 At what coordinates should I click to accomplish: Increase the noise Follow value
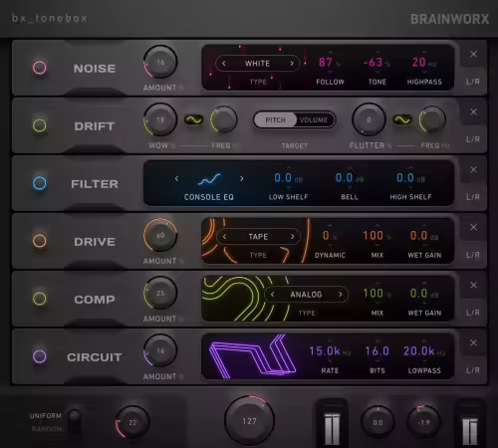pos(330,53)
